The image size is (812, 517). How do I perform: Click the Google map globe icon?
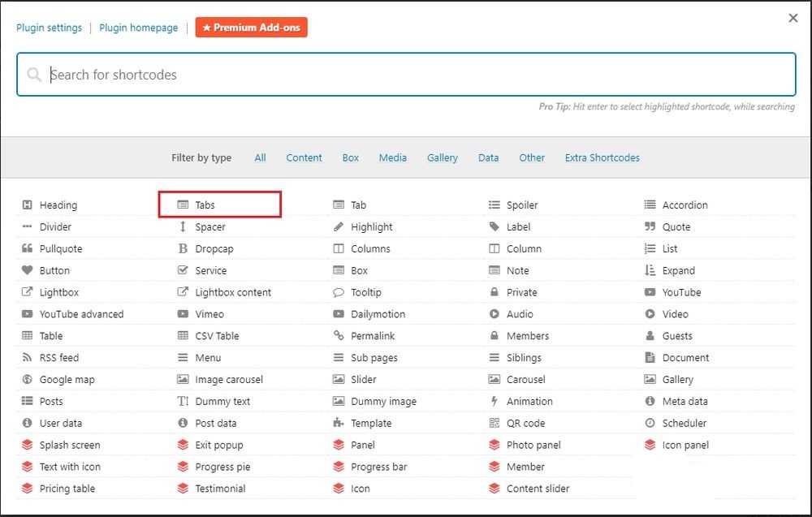click(27, 380)
